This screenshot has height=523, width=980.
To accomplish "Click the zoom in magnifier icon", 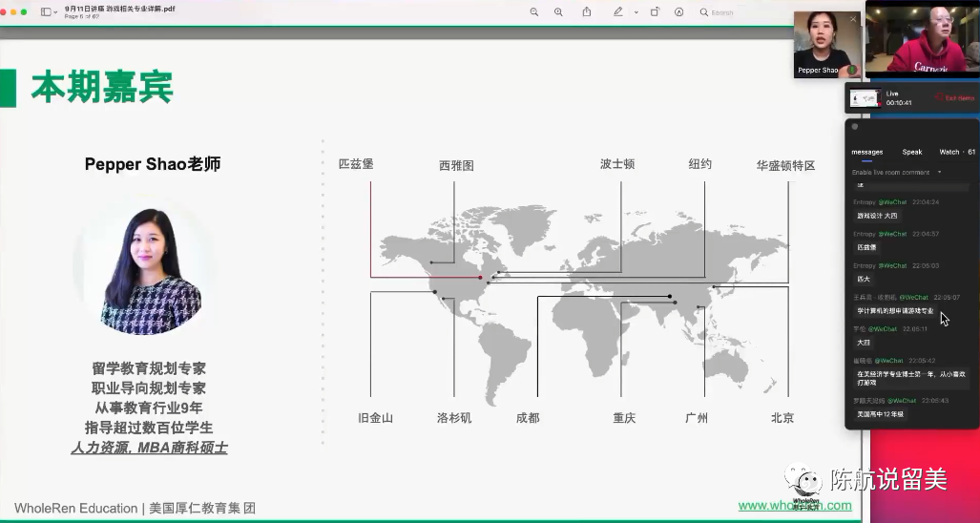I will point(559,12).
